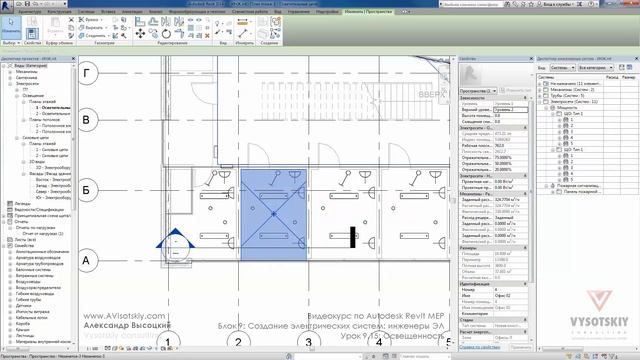Select Пожарная сигнализация node in system browser
The width and height of the screenshot is (640, 360).
point(578,186)
